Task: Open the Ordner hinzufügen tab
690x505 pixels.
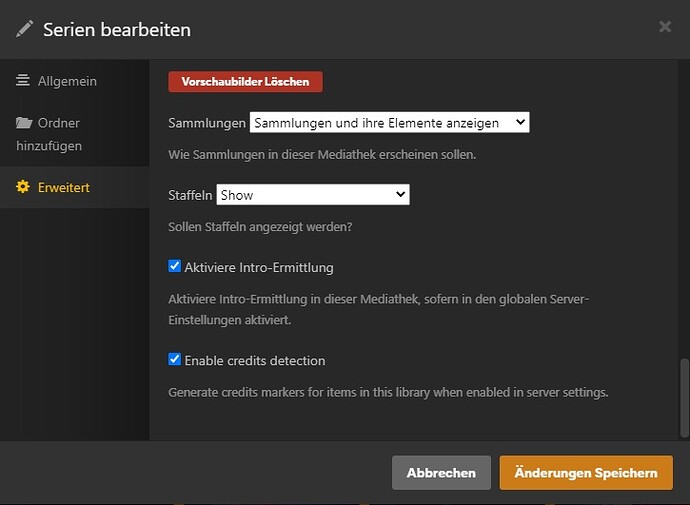Action: click(75, 134)
